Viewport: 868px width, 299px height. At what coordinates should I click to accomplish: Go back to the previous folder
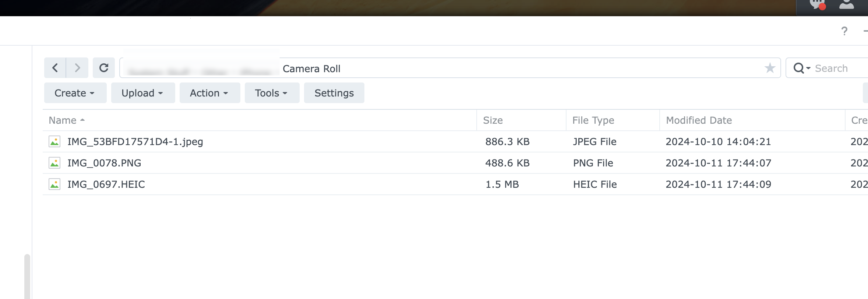[x=55, y=68]
